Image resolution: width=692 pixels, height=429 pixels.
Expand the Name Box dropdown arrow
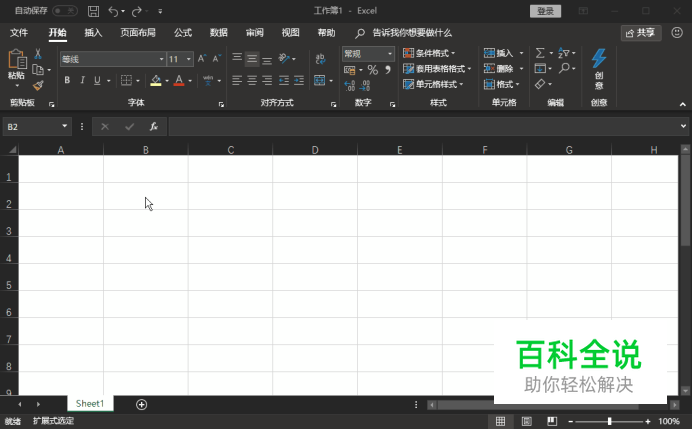[x=65, y=127]
